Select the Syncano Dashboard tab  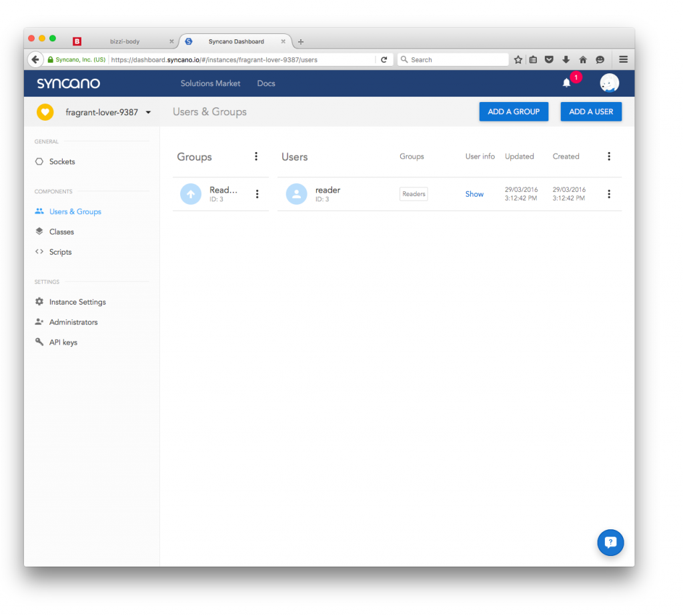pos(236,41)
